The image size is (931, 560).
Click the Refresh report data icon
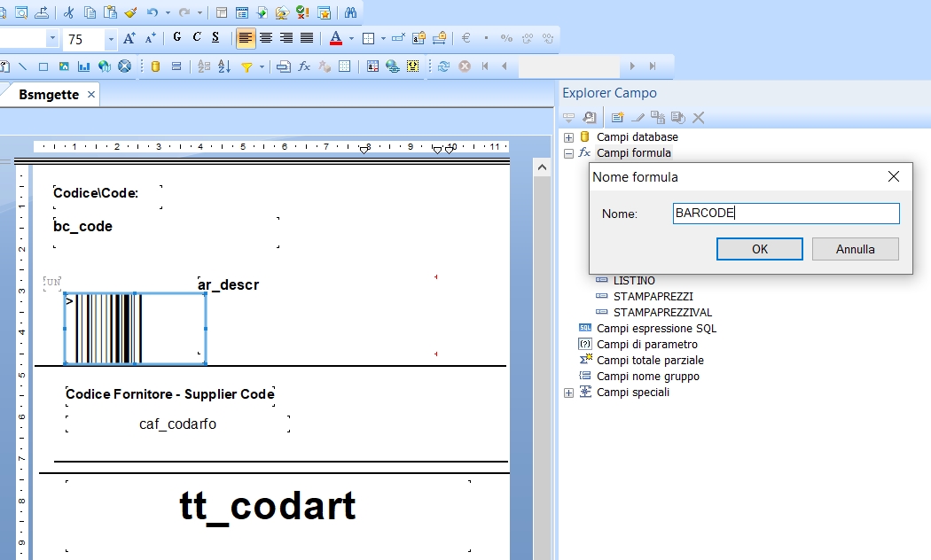[443, 66]
